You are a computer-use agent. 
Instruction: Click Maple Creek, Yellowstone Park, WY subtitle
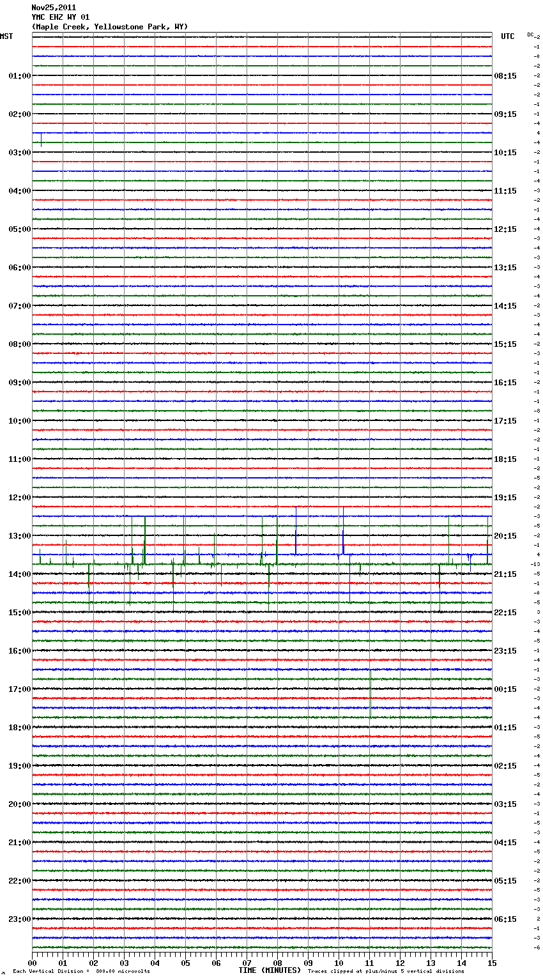[x=110, y=27]
